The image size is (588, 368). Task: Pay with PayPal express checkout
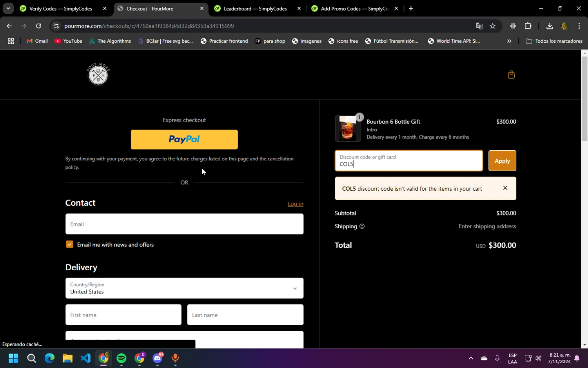[x=184, y=140]
